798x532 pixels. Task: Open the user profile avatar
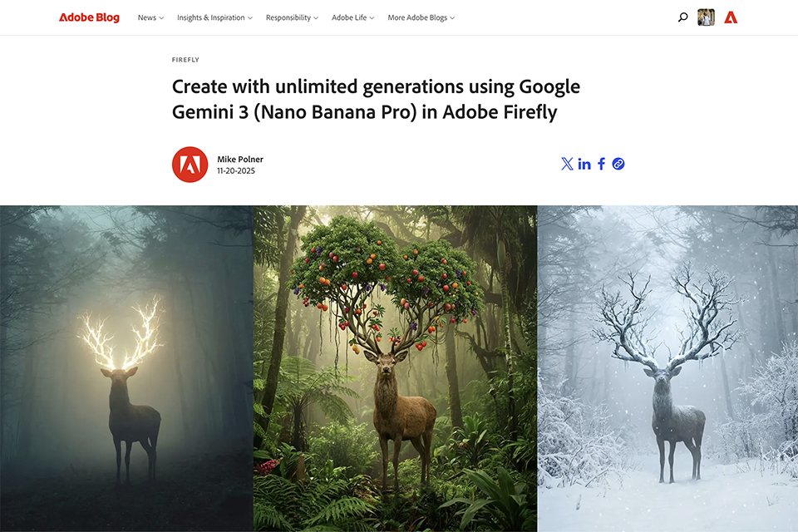point(706,17)
